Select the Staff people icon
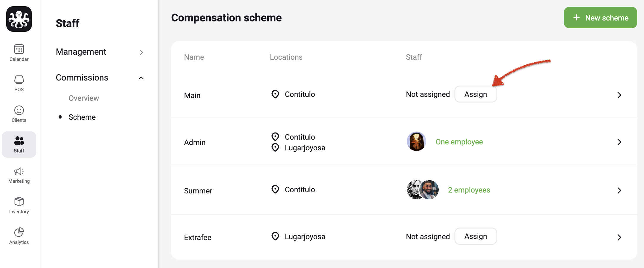This screenshot has width=644, height=268. pos(19,141)
